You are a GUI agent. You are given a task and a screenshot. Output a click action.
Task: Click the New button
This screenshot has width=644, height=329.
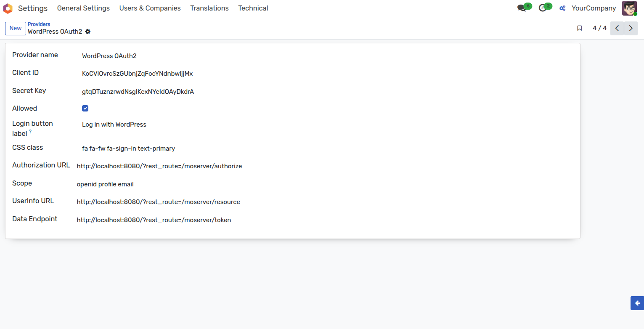(x=16, y=28)
